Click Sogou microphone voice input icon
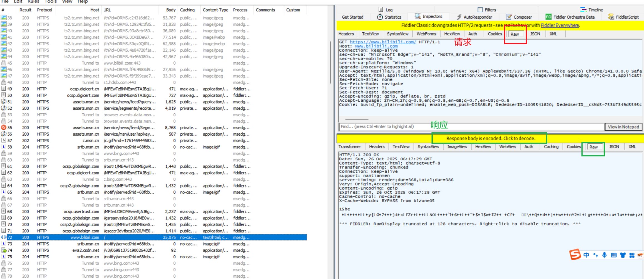 pos(605,255)
